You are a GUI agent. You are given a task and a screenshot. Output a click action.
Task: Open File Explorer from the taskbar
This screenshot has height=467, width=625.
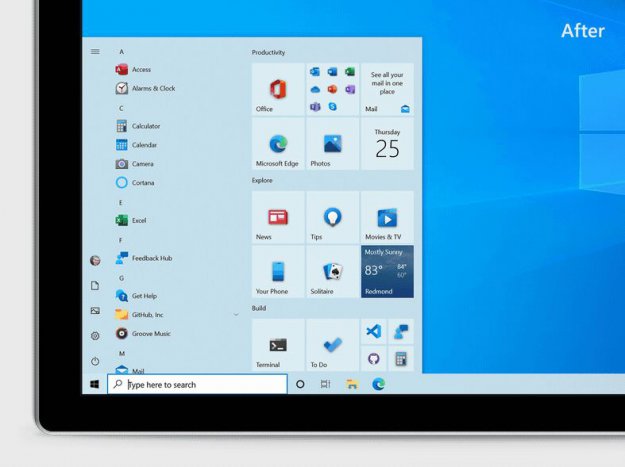[352, 384]
